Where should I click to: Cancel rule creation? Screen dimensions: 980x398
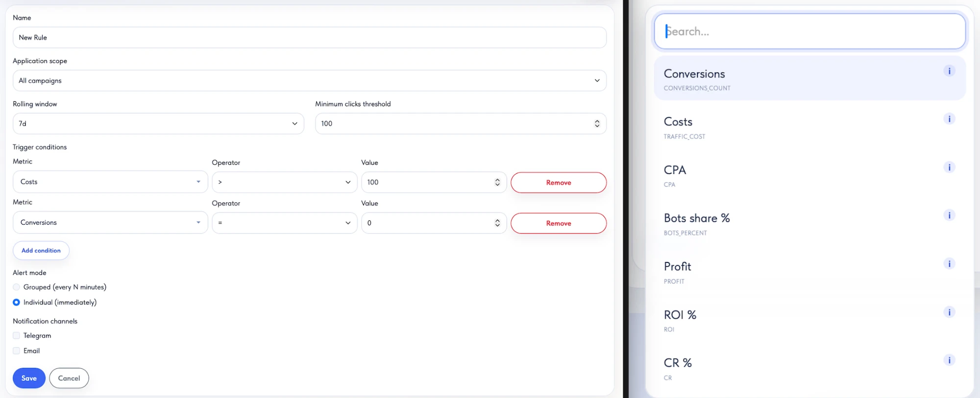pyautogui.click(x=69, y=378)
